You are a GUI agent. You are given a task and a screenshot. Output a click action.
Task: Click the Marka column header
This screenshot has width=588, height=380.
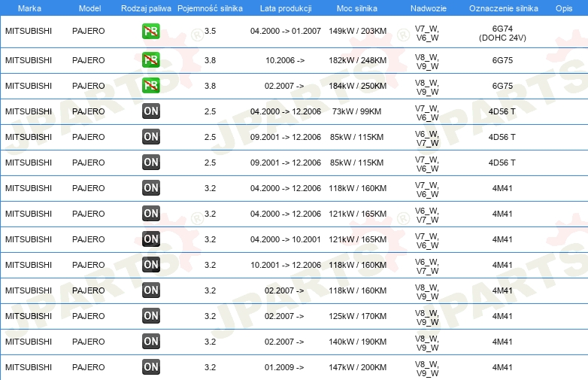coord(29,8)
